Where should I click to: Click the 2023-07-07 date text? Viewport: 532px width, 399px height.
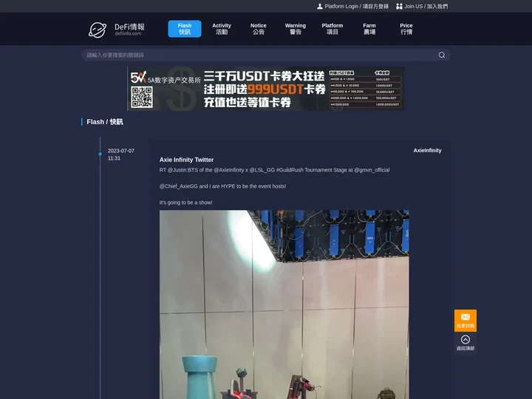[120, 151]
